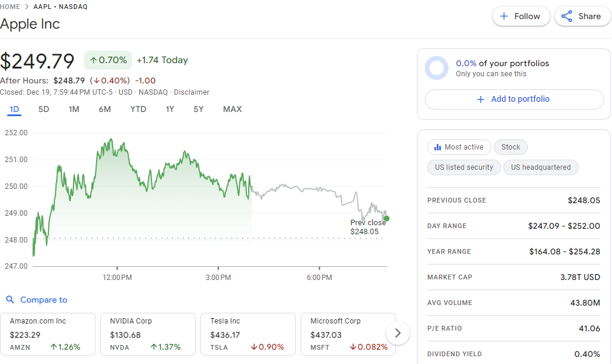This screenshot has height=364, width=612.
Task: Open the Stock category chip
Action: pos(511,147)
